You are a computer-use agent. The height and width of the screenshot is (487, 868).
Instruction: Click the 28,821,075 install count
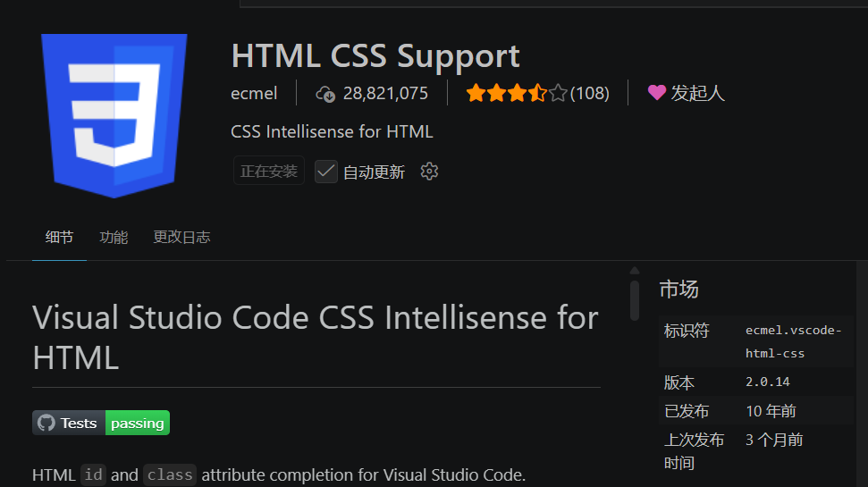[385, 93]
